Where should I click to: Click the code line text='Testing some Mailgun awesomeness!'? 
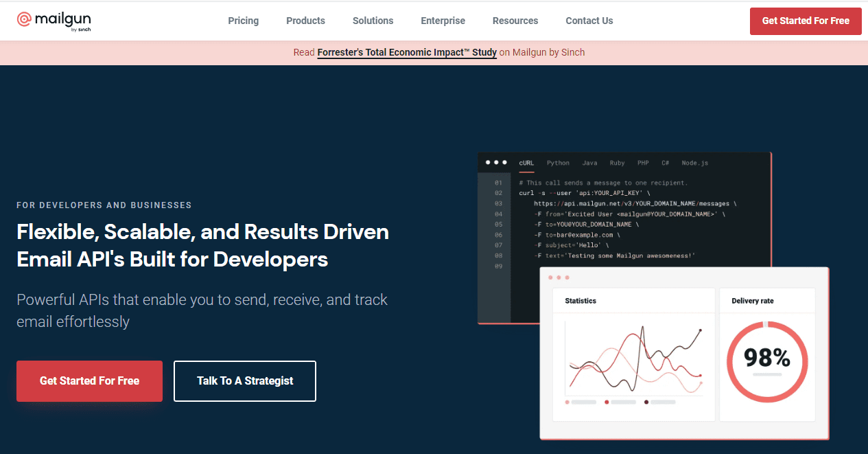point(615,256)
